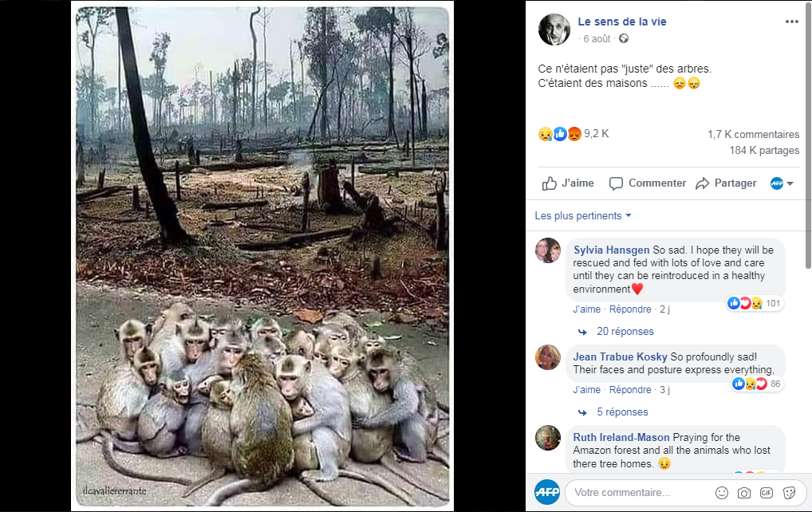This screenshot has height=512, width=812.
Task: Click the Partager arrow icon
Action: (702, 183)
